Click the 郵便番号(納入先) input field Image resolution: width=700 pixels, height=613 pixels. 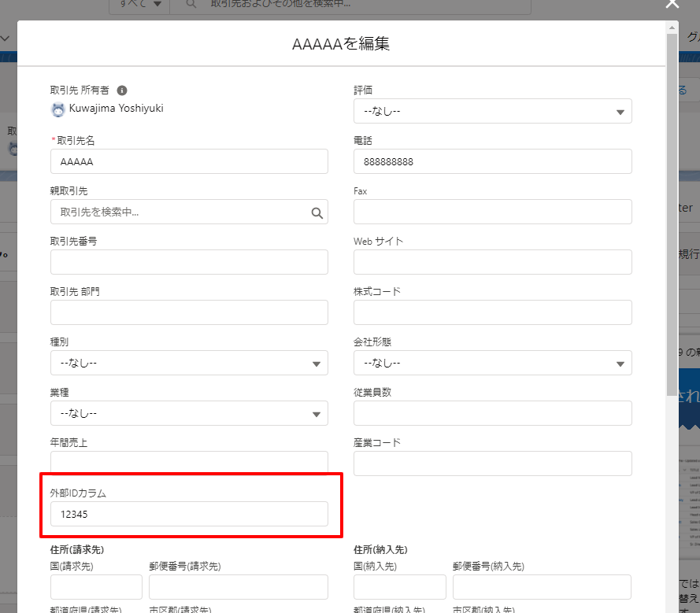[x=542, y=587]
